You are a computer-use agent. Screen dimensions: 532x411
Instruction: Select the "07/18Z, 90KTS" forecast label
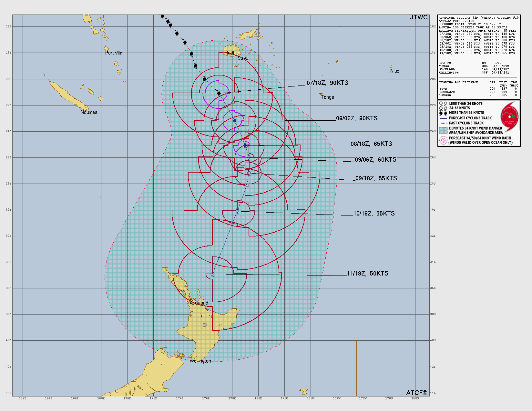(327, 83)
